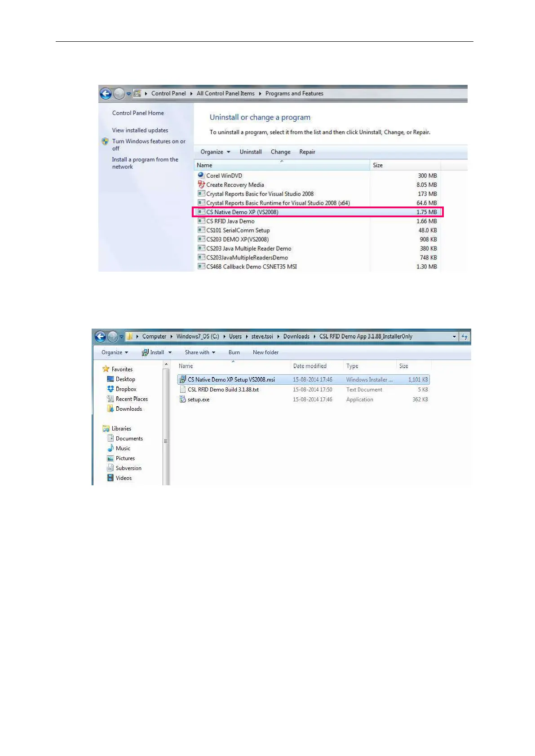Screen dimensions: 535x756
Task: Select CS Native Demo XP (VS2008) program
Action: point(318,212)
